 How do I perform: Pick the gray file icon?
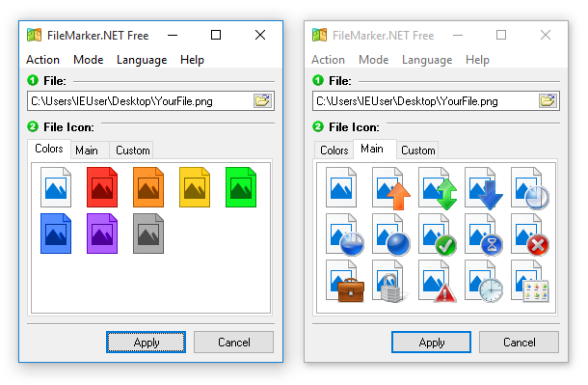tap(148, 234)
